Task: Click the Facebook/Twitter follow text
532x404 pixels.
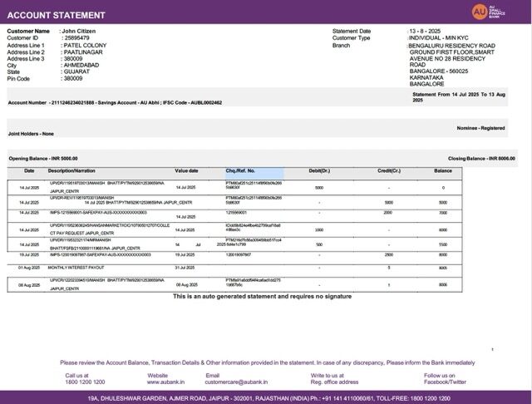Action: (446, 382)
